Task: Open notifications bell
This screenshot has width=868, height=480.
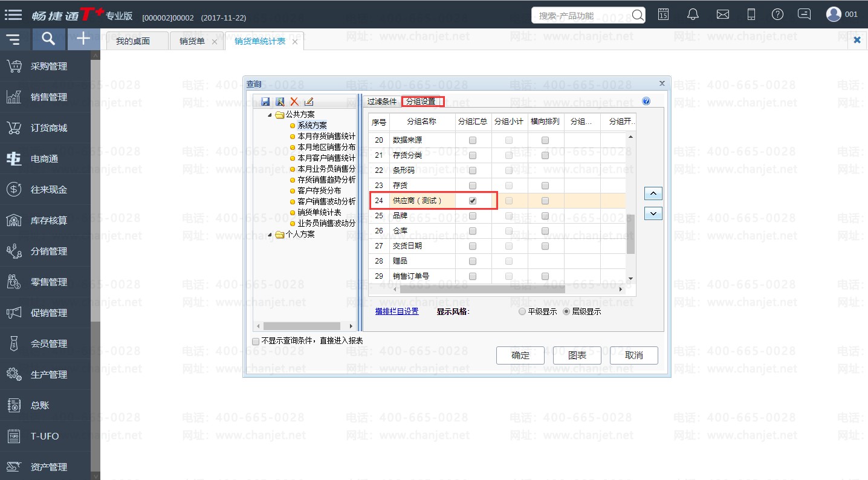Action: coord(693,15)
